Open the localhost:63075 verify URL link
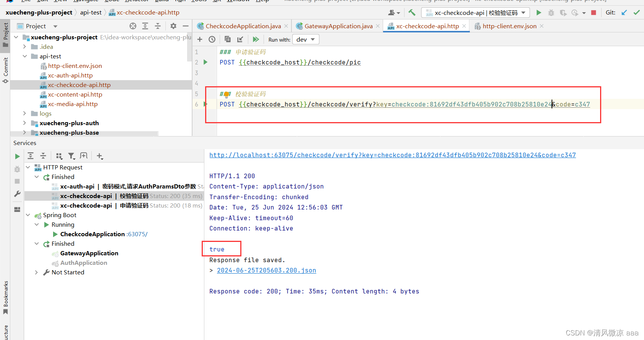 point(392,155)
